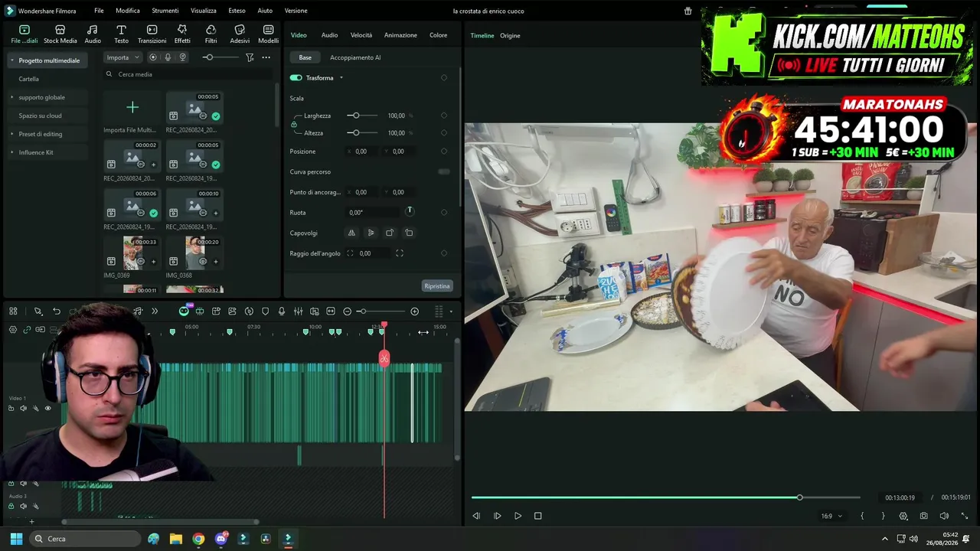Viewport: 980px width, 551px height.
Task: Click the AI copilot face icon labeled Free
Action: tap(184, 311)
